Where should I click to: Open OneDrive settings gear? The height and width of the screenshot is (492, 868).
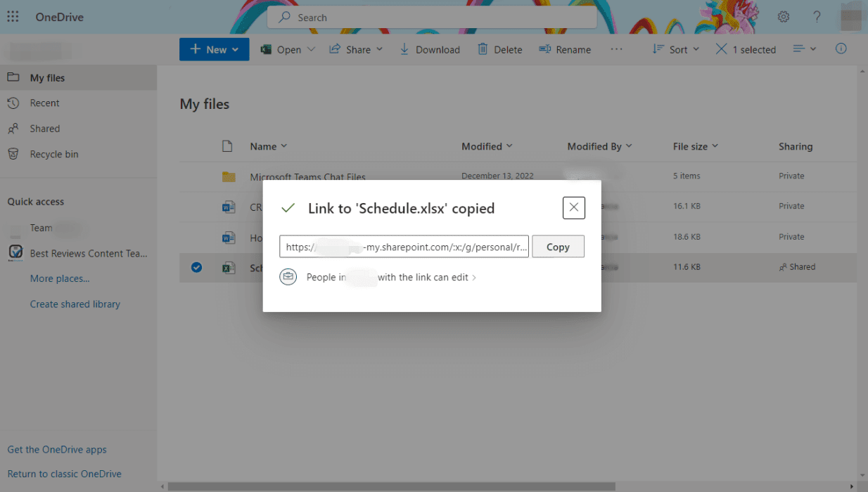click(784, 16)
